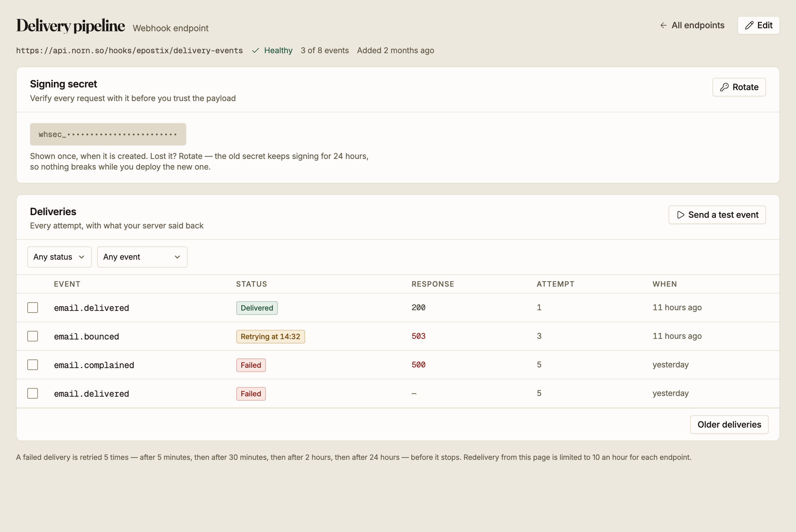This screenshot has height=532, width=796.
Task: Send a test event
Action: [717, 215]
